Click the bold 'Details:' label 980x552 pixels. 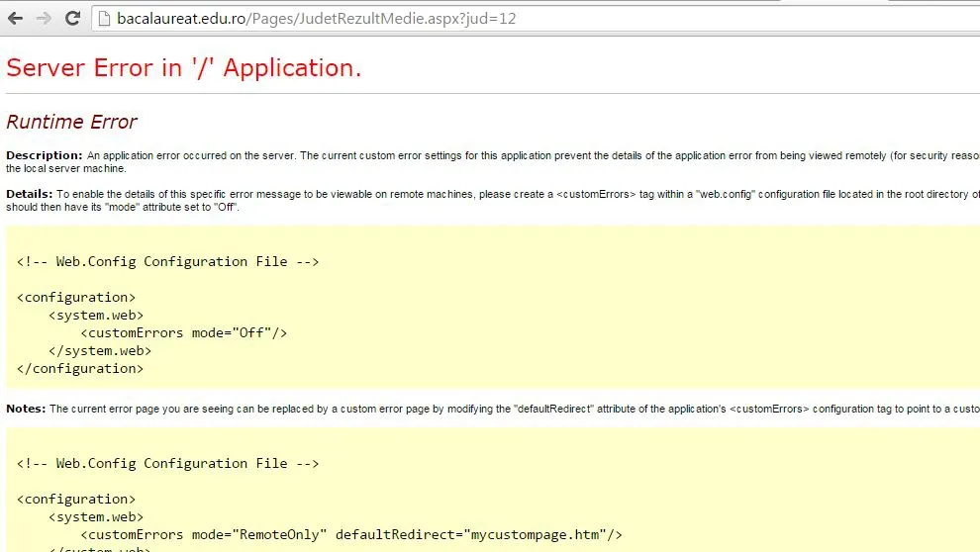coord(30,194)
